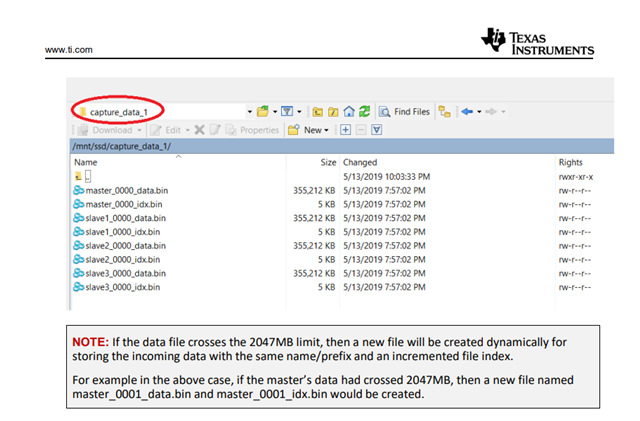Image resolution: width=640 pixels, height=421 pixels.
Task: Open file Properties
Action: 253,130
